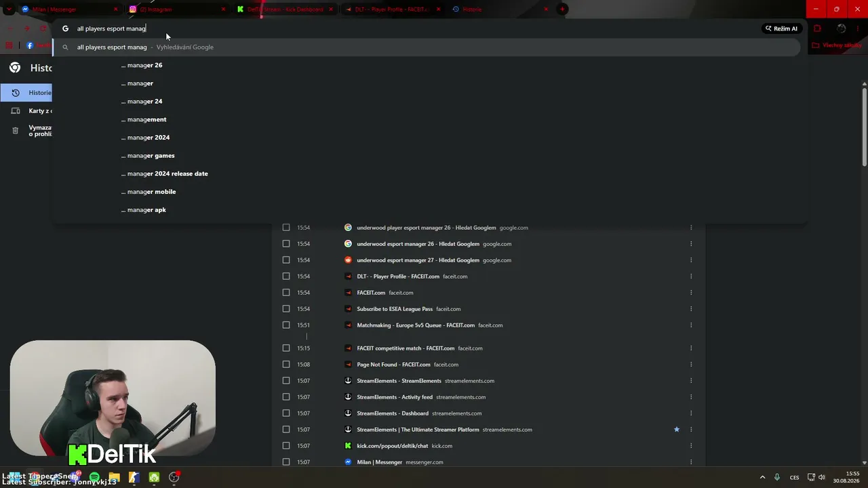The width and height of the screenshot is (868, 488).
Task: Check the FACEIT competitive match entry box
Action: pyautogui.click(x=286, y=348)
